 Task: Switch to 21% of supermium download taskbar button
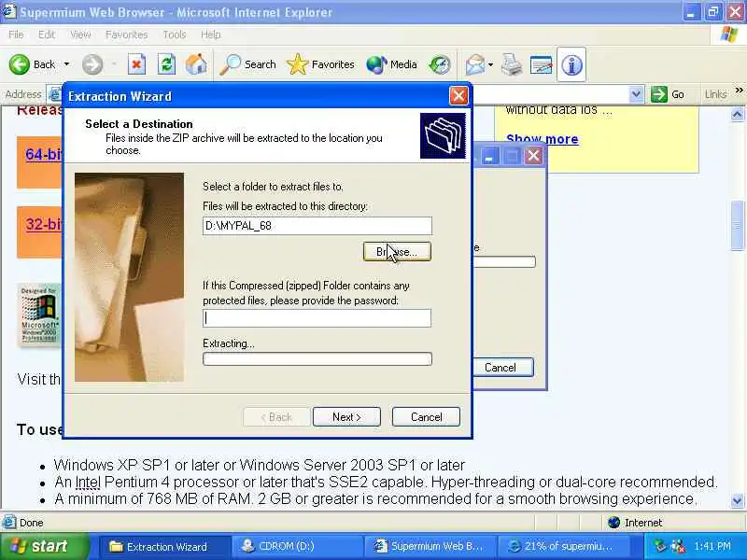562,547
